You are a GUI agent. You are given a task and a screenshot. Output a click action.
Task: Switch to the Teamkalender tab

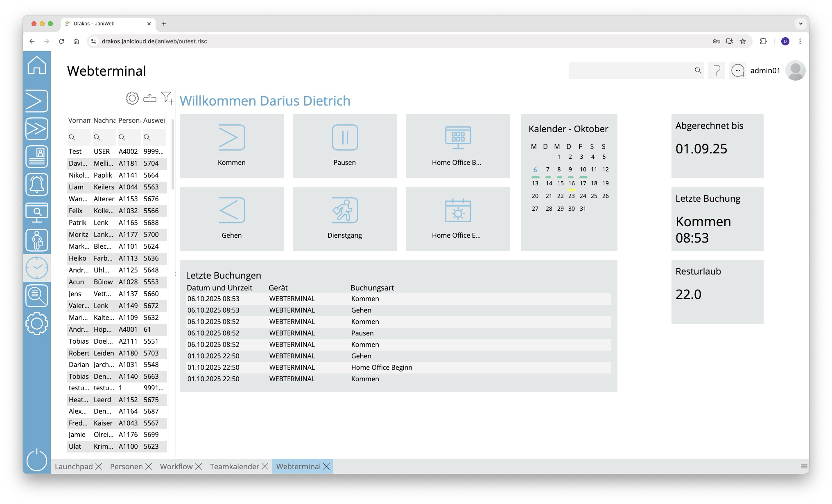(x=234, y=466)
